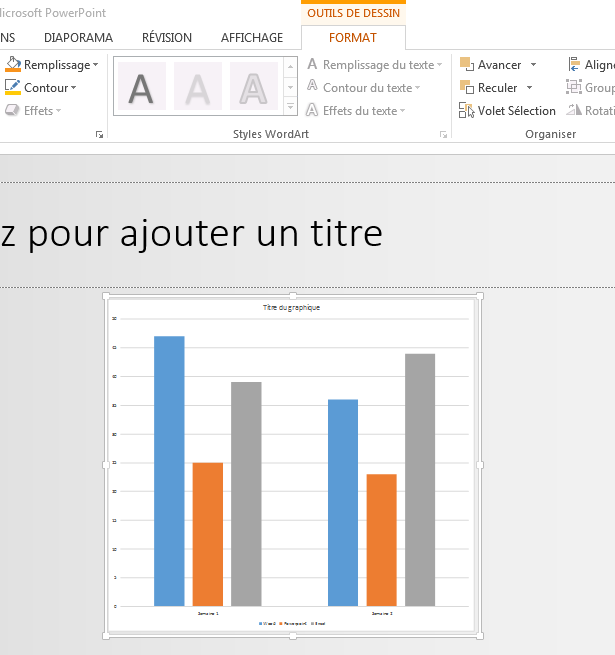Open the Avancer dropdown arrow
The height and width of the screenshot is (655, 615).
coord(533,65)
